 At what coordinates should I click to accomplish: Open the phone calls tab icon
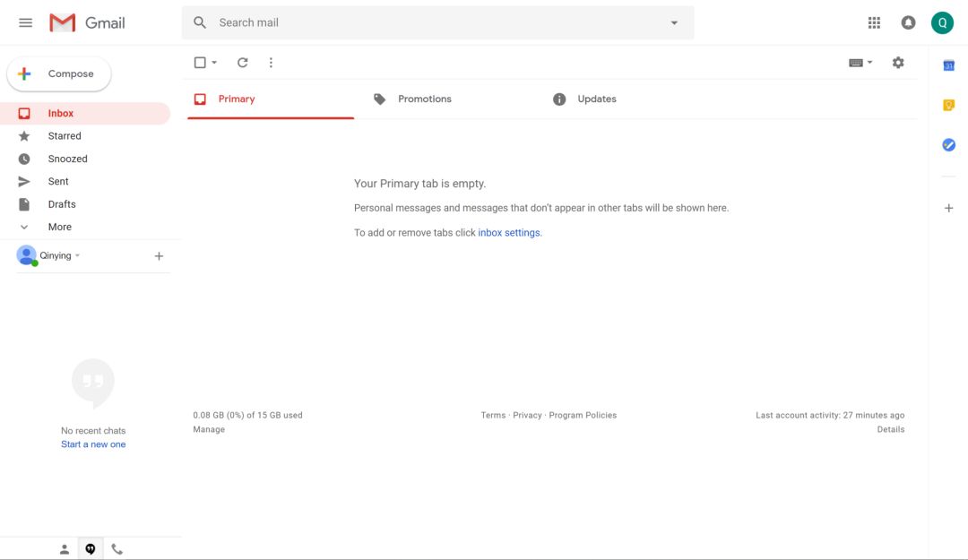pos(117,549)
